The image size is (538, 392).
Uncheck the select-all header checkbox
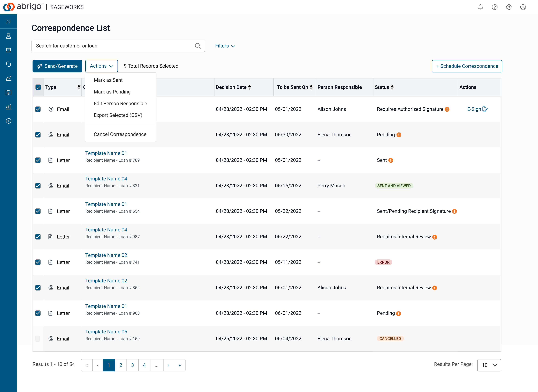[38, 87]
